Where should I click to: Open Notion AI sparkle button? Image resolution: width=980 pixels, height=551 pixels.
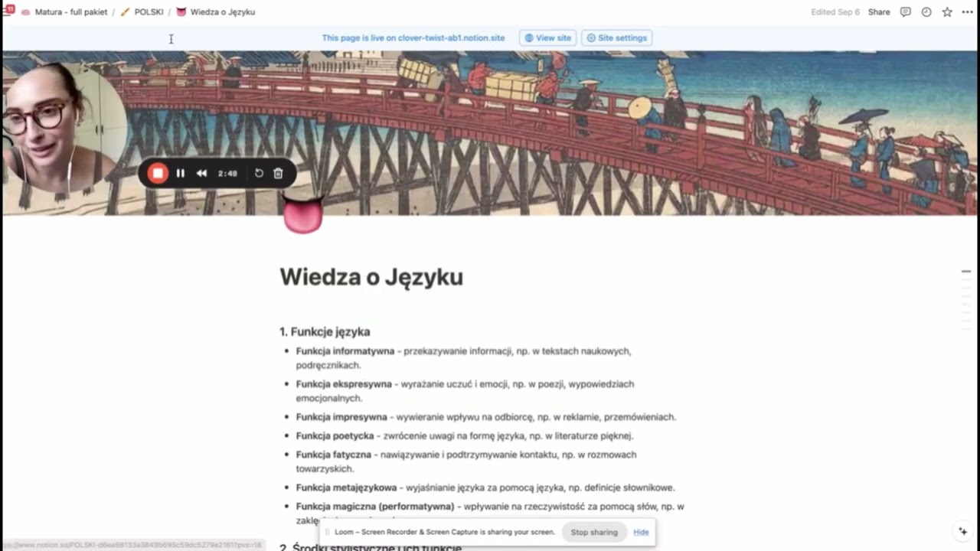963,531
